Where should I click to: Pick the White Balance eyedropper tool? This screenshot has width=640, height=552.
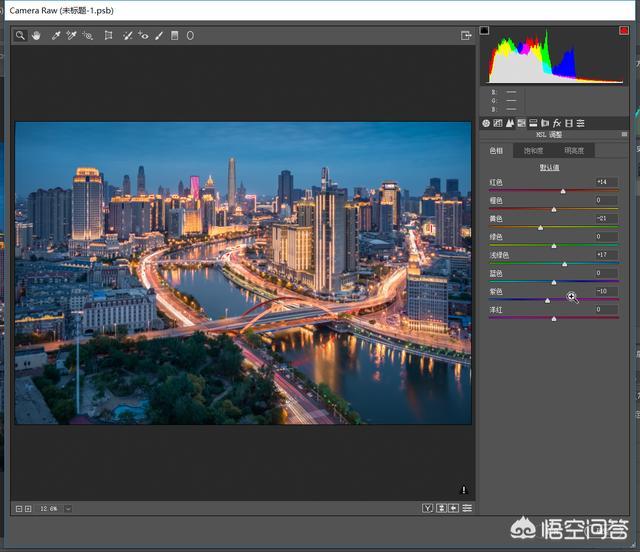pyautogui.click(x=56, y=35)
